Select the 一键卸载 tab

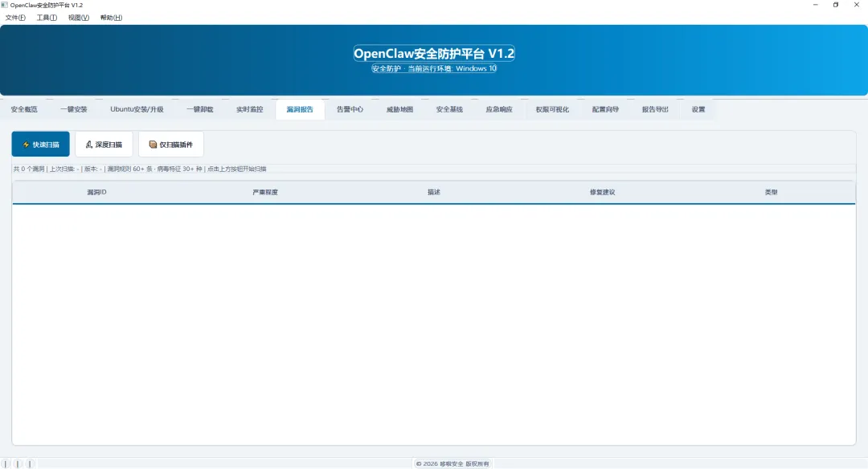pos(200,109)
